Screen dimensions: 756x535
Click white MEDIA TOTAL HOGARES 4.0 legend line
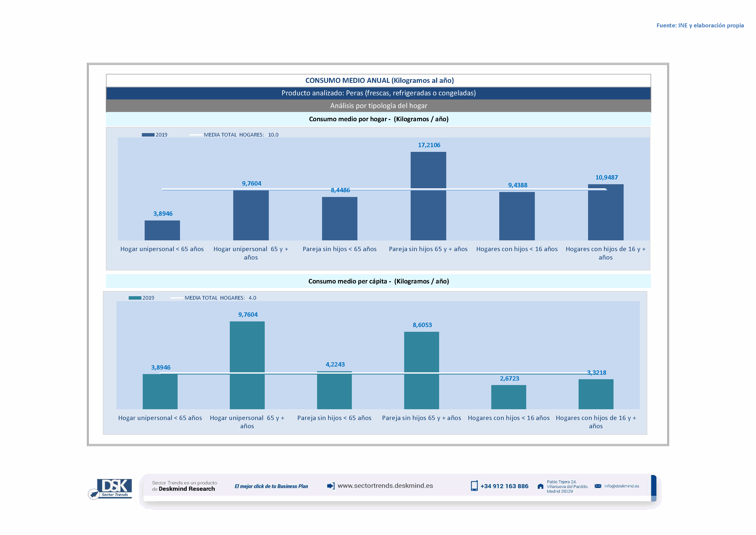[x=177, y=298]
